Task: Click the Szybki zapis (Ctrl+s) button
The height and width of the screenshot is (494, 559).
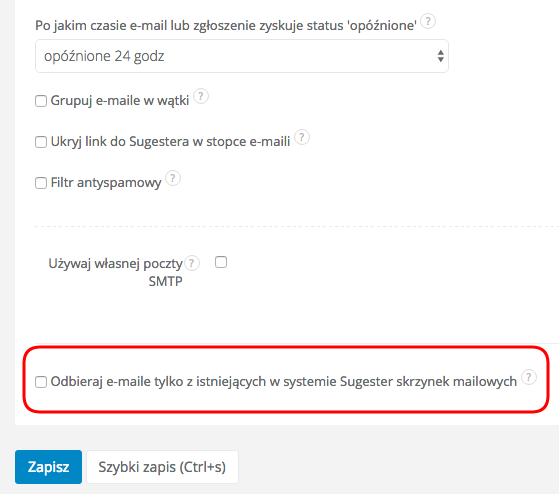Action: pos(162,467)
